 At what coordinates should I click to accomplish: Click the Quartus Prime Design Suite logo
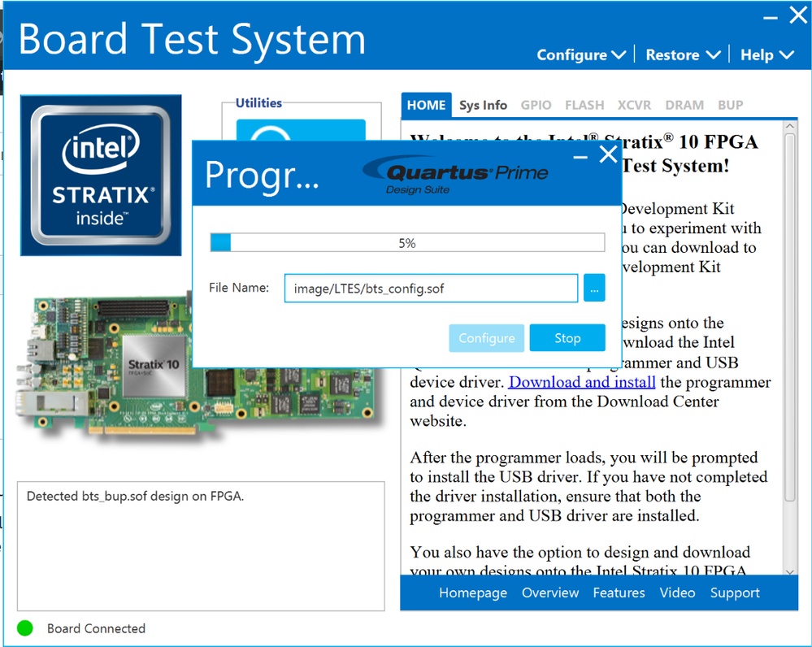454,175
